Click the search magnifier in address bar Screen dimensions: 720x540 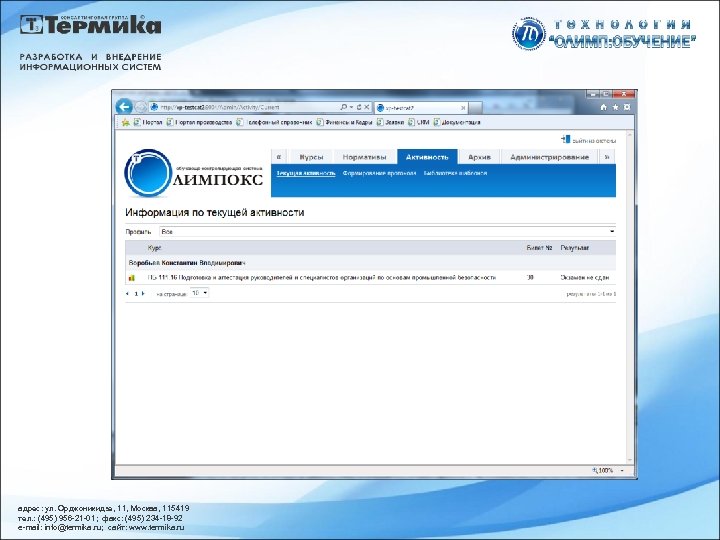(x=343, y=107)
